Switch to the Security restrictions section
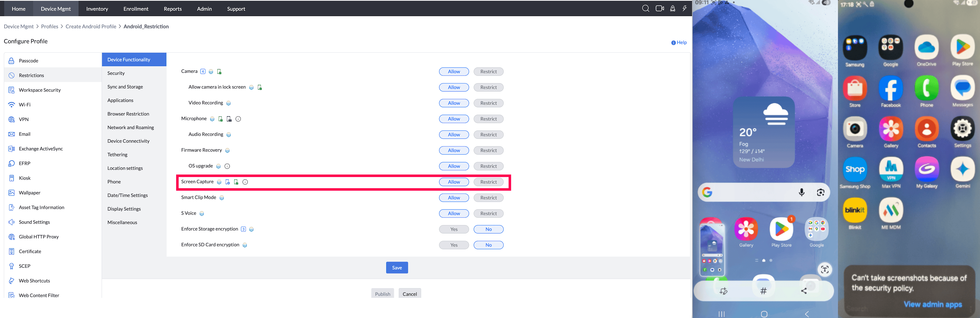980x318 pixels. [x=116, y=73]
